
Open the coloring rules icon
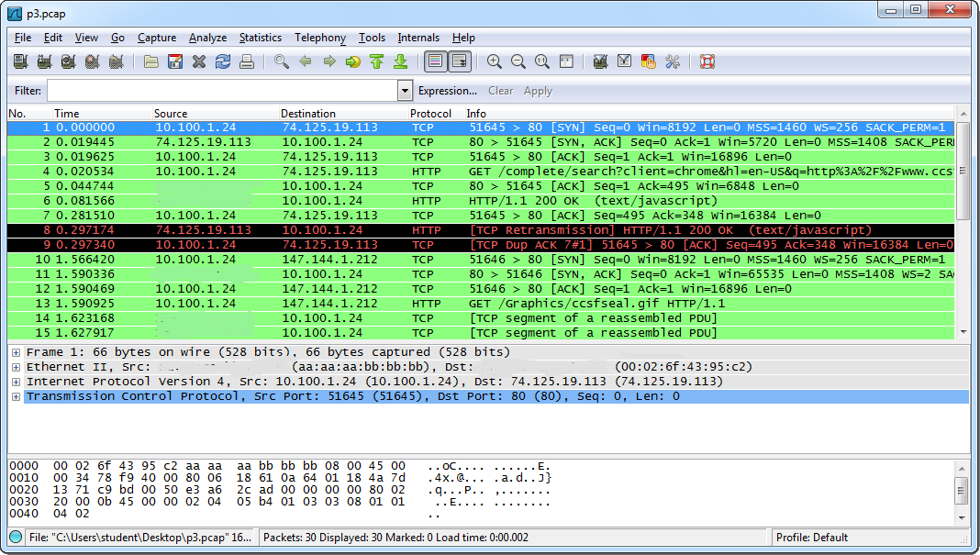pyautogui.click(x=648, y=61)
